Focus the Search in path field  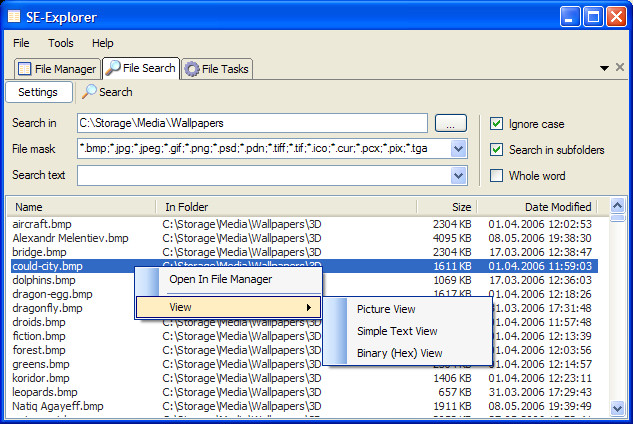(252, 123)
